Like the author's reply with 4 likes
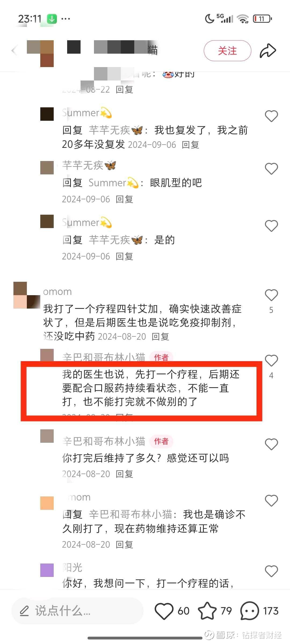The height and width of the screenshot is (644, 290). (271, 361)
